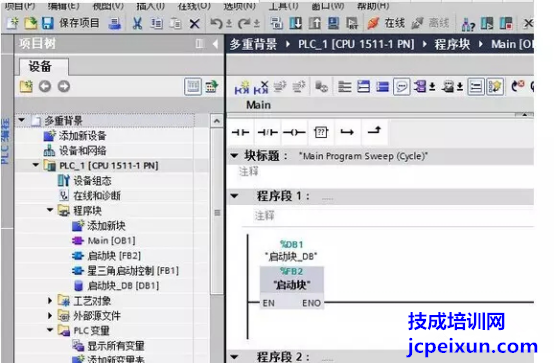Screen dimensions: 554x363
Task: Click PLC_1 [CPU 1511-1 PN] in breadcrumb
Action: (x=356, y=44)
